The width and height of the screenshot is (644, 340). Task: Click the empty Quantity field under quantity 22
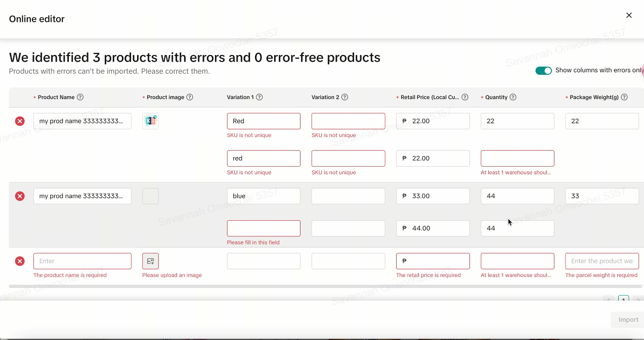[x=517, y=158]
